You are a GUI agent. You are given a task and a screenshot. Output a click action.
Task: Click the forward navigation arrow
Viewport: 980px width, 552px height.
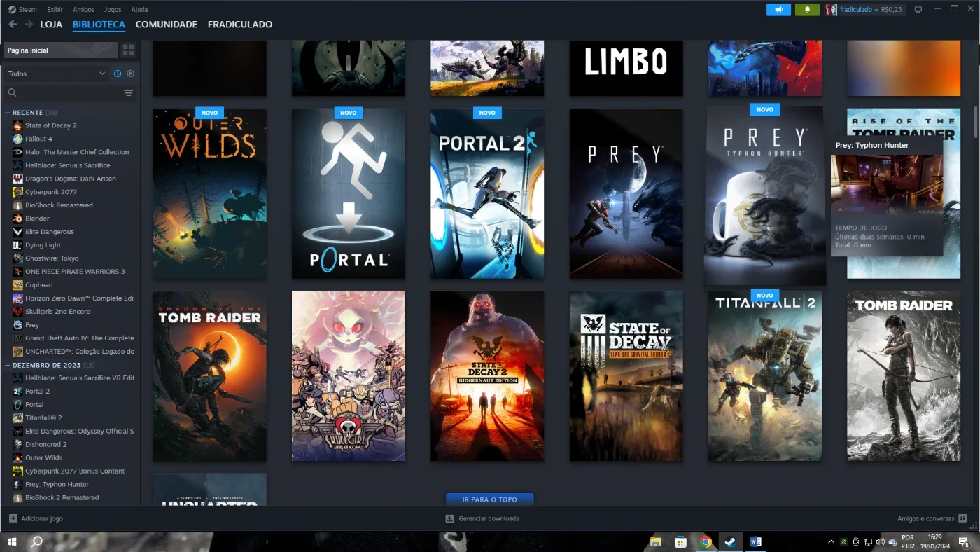(x=29, y=25)
